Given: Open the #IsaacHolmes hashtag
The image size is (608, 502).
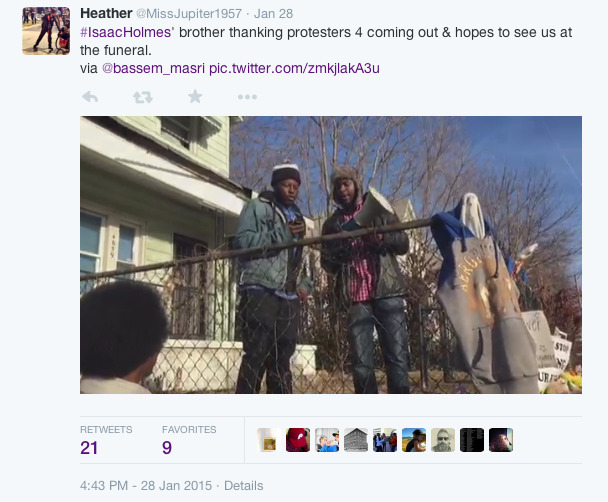Looking at the screenshot, I should pos(126,32).
